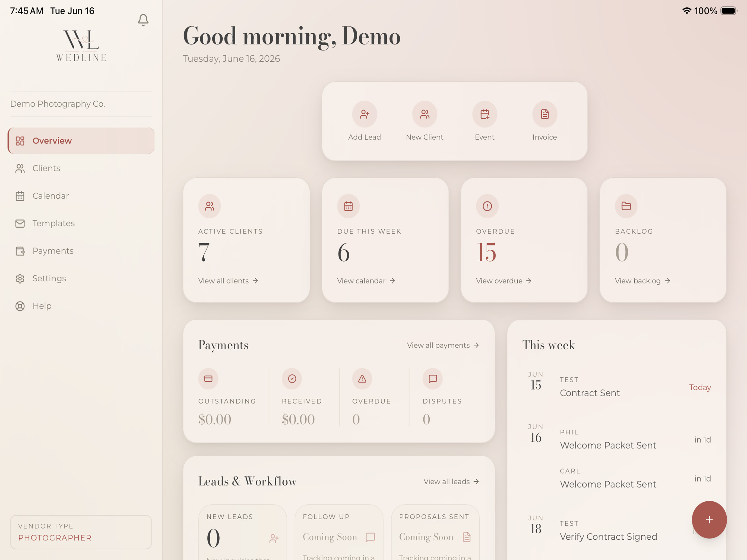The image size is (747, 560).
Task: Click the Proposals Sent Coming Soon text
Action: [426, 537]
